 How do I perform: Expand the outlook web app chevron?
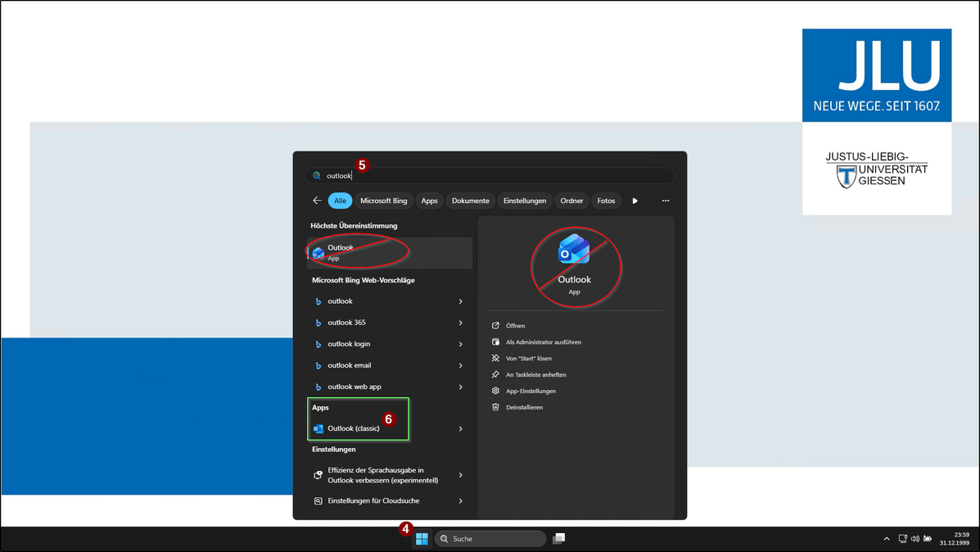(461, 387)
